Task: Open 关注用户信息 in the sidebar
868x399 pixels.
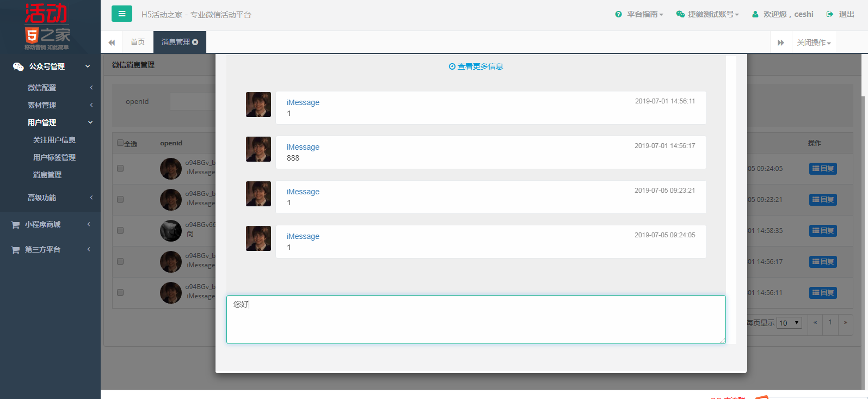Action: point(54,140)
